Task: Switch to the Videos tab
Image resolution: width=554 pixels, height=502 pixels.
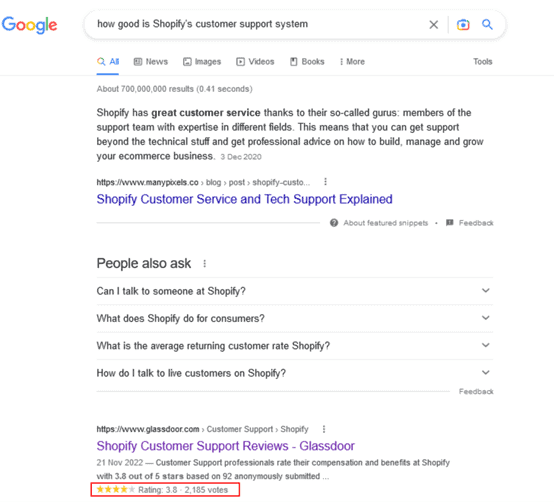Action: [255, 62]
